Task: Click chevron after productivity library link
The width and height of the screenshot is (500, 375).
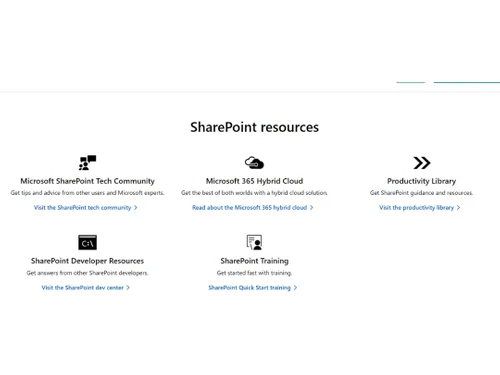Action: [459, 208]
